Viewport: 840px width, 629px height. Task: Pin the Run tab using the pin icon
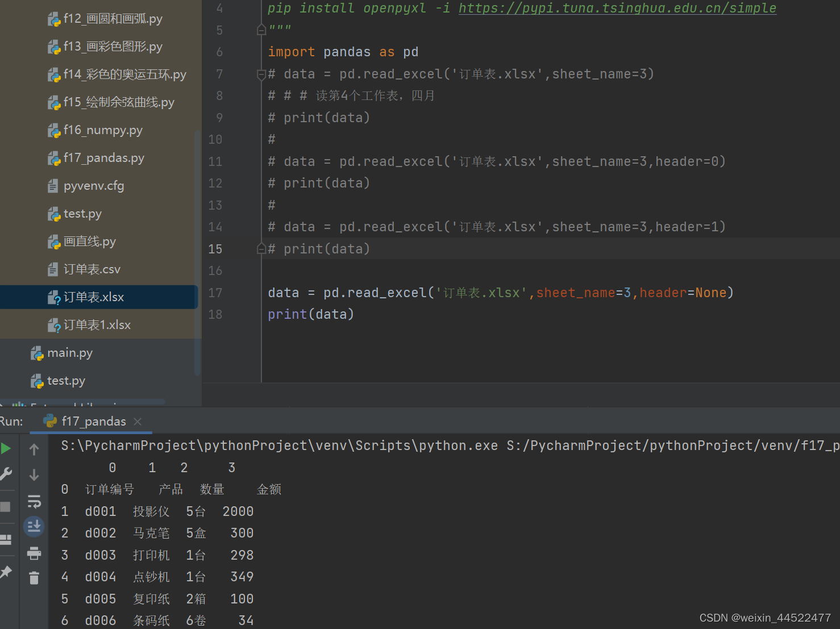6,572
